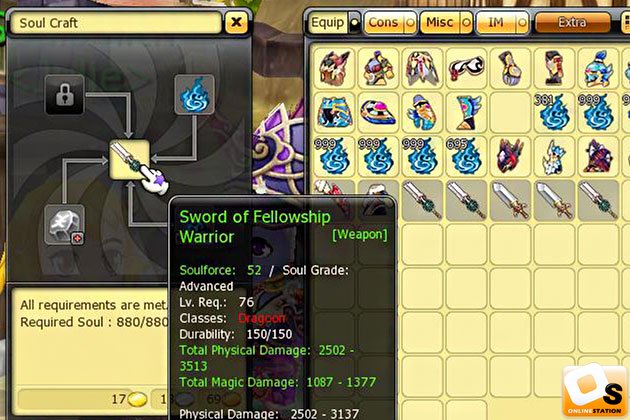Select the soul flame stack labeled 695
The width and height of the screenshot is (630, 420).
pyautogui.click(x=466, y=156)
